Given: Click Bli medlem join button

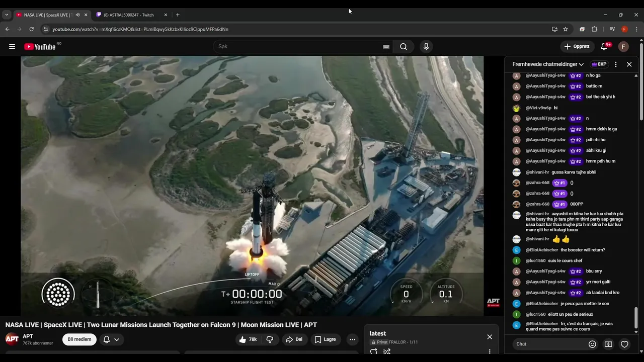Looking at the screenshot, I should coord(79,339).
